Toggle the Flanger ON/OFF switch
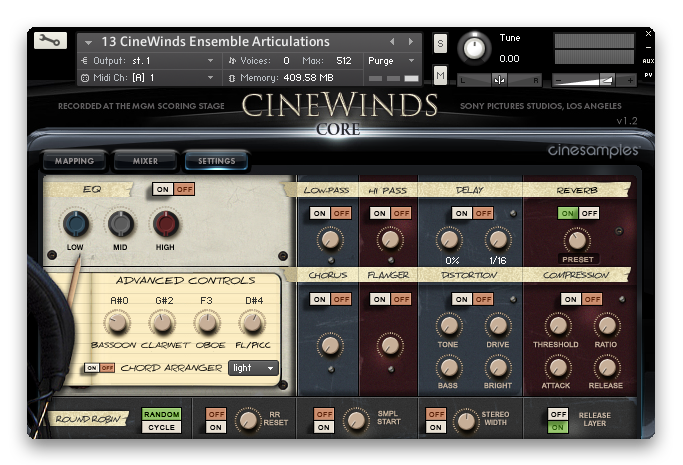The image size is (683, 465). [x=390, y=299]
